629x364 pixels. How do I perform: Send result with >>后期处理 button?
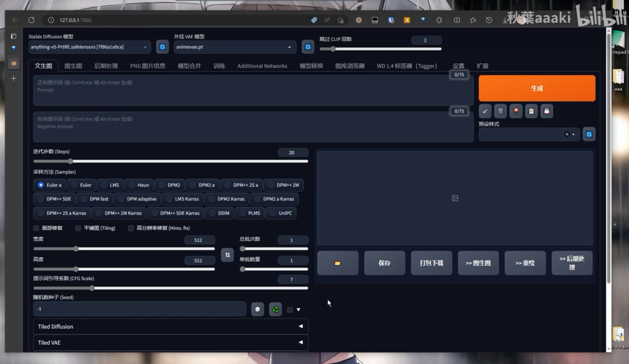pos(572,263)
